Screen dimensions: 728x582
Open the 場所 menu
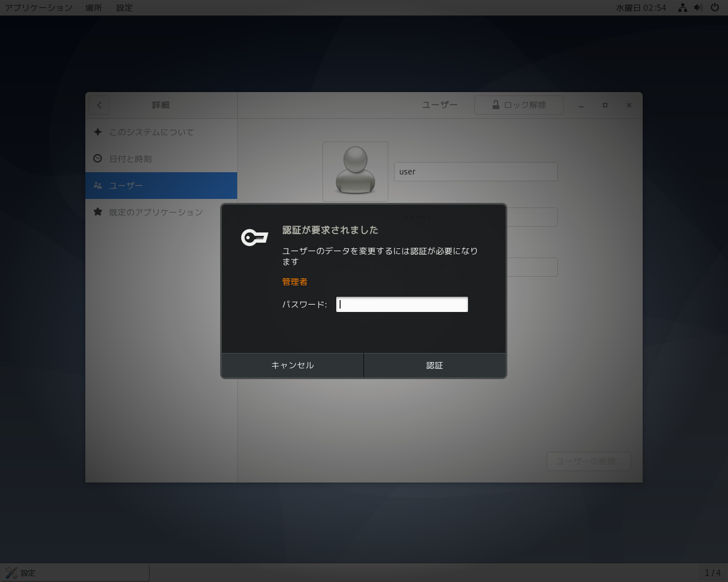tap(94, 8)
